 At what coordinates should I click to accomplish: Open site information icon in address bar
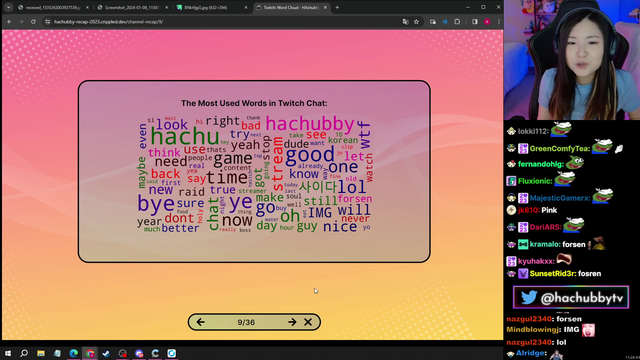point(48,22)
